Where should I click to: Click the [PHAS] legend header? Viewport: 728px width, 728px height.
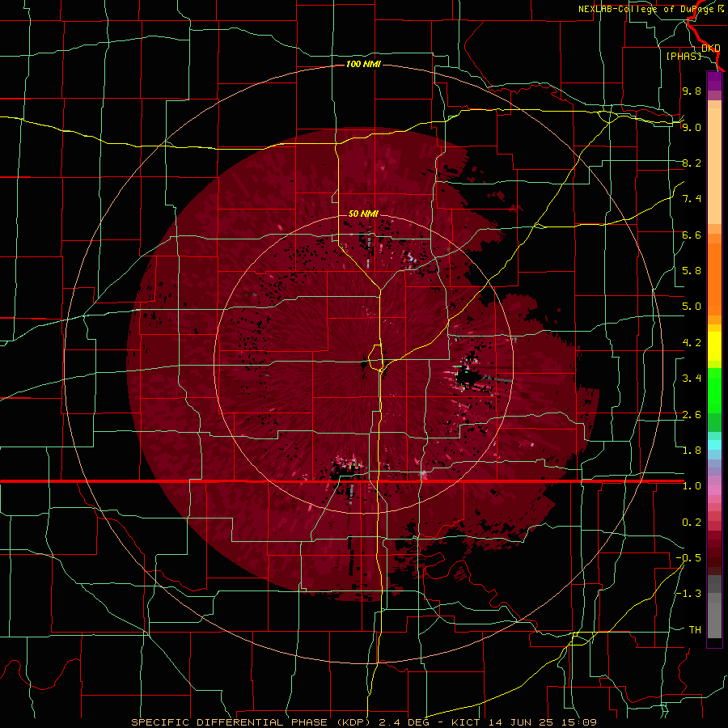684,56
